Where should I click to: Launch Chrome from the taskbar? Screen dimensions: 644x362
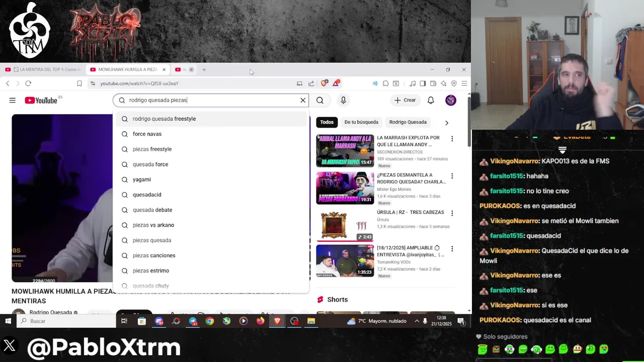pyautogui.click(x=210, y=321)
